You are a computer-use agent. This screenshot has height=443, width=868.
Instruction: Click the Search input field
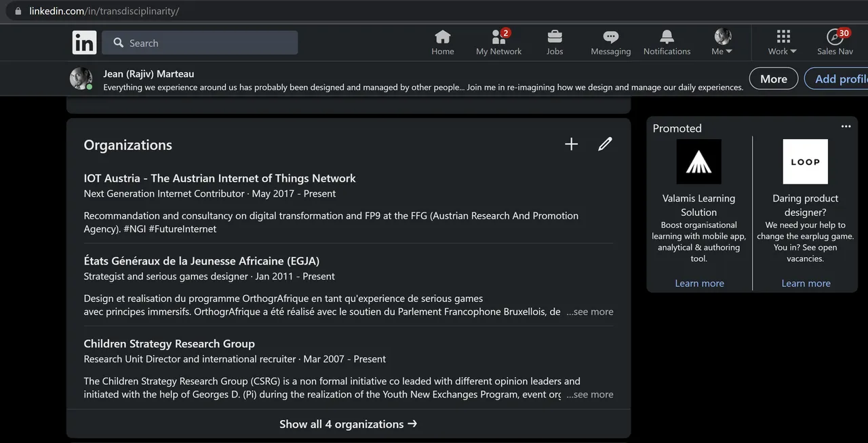click(199, 43)
